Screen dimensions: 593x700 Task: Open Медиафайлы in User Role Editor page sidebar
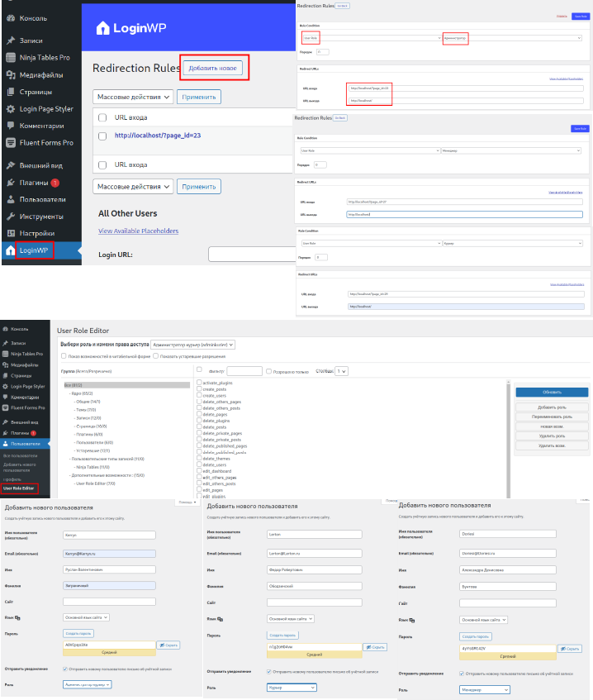pos(25,364)
